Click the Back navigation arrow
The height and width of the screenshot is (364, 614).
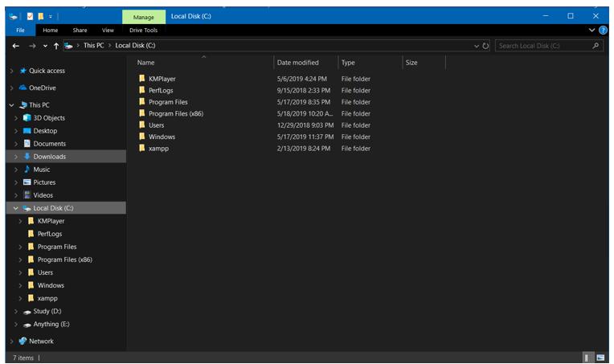point(16,46)
